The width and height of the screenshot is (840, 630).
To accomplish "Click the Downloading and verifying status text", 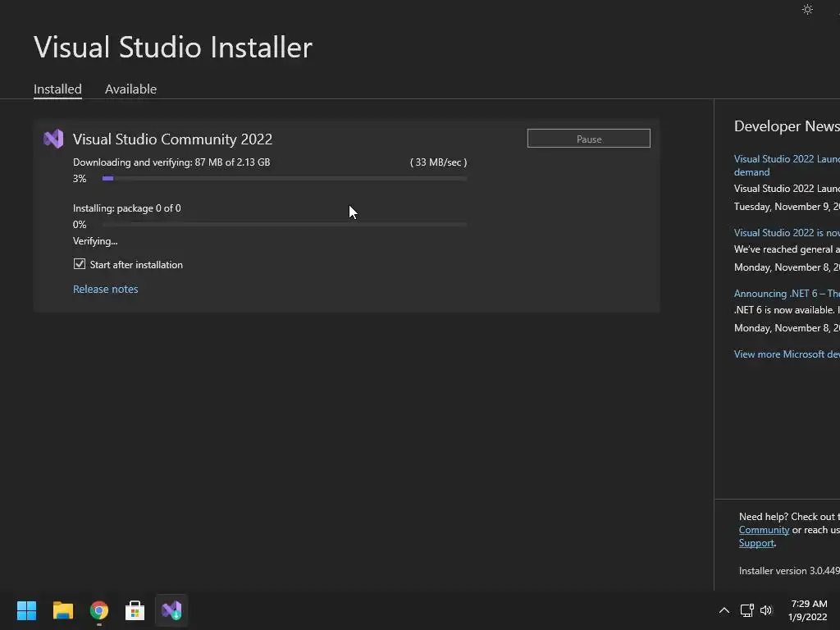I will click(x=171, y=162).
